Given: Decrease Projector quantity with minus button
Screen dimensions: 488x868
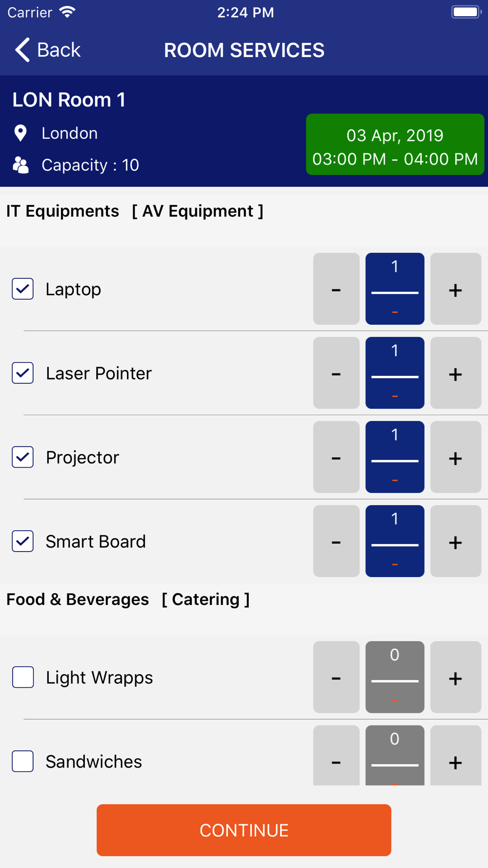Looking at the screenshot, I should [336, 457].
